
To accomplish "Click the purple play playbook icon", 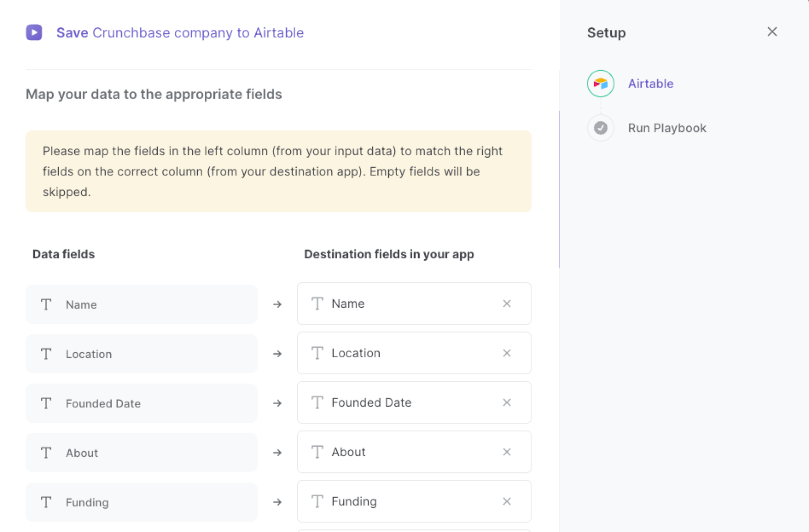I will point(34,32).
